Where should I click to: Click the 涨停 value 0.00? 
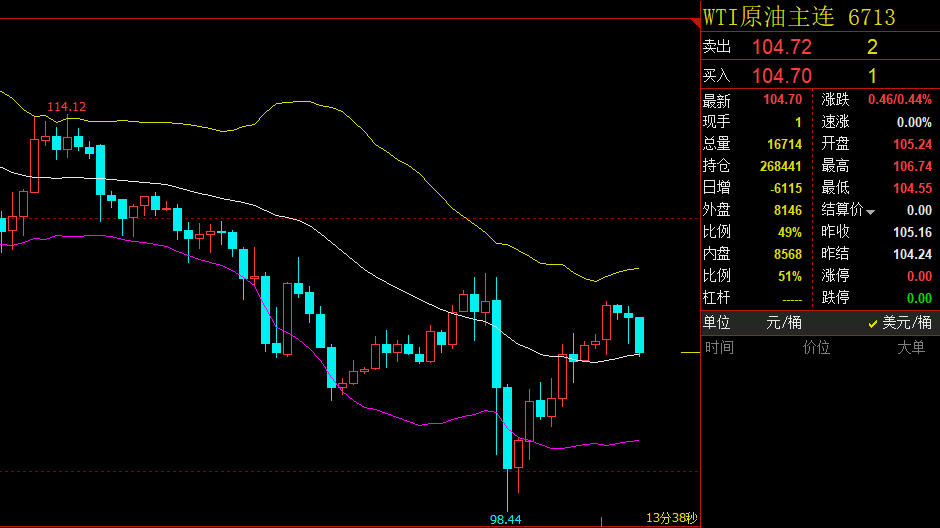click(920, 276)
